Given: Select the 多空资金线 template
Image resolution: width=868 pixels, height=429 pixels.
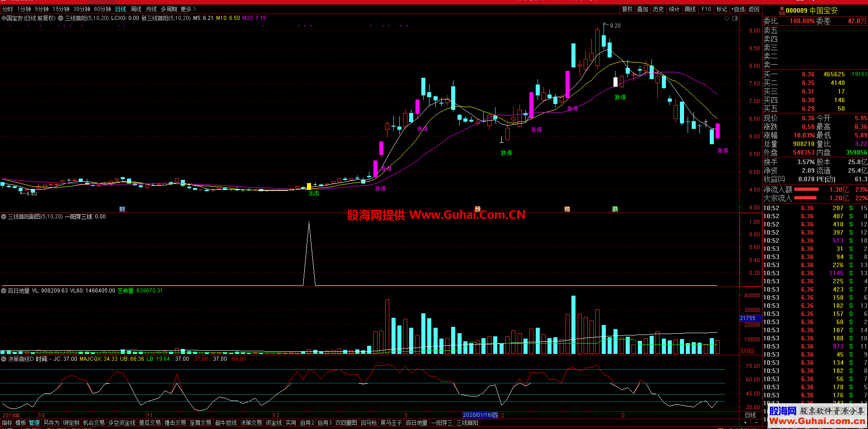Looking at the screenshot, I should pyautogui.click(x=122, y=423).
